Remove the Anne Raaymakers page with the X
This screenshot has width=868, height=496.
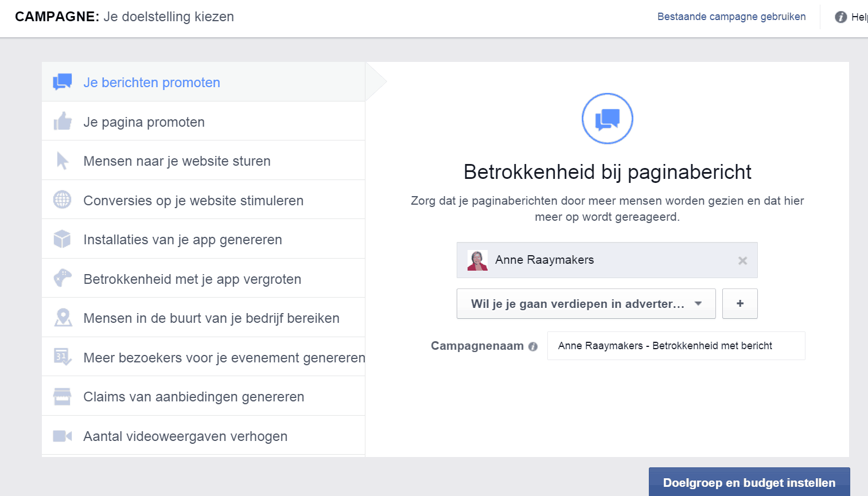tap(742, 260)
